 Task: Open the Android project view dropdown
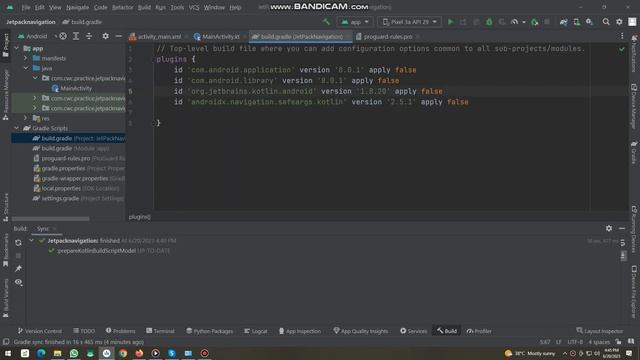tap(37, 36)
